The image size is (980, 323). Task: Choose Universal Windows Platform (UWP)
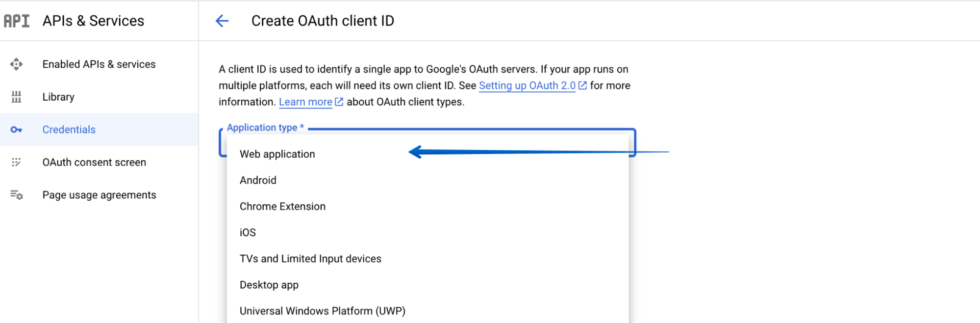[427, 311]
